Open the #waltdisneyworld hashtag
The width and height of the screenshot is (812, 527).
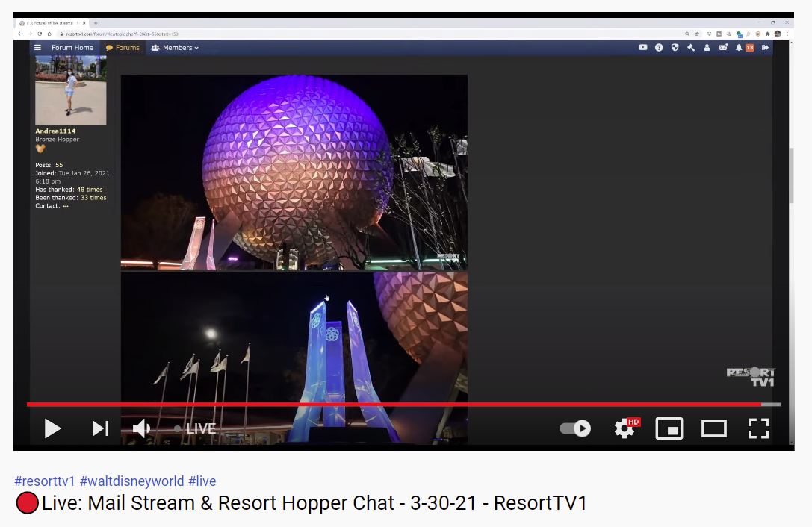coord(131,481)
